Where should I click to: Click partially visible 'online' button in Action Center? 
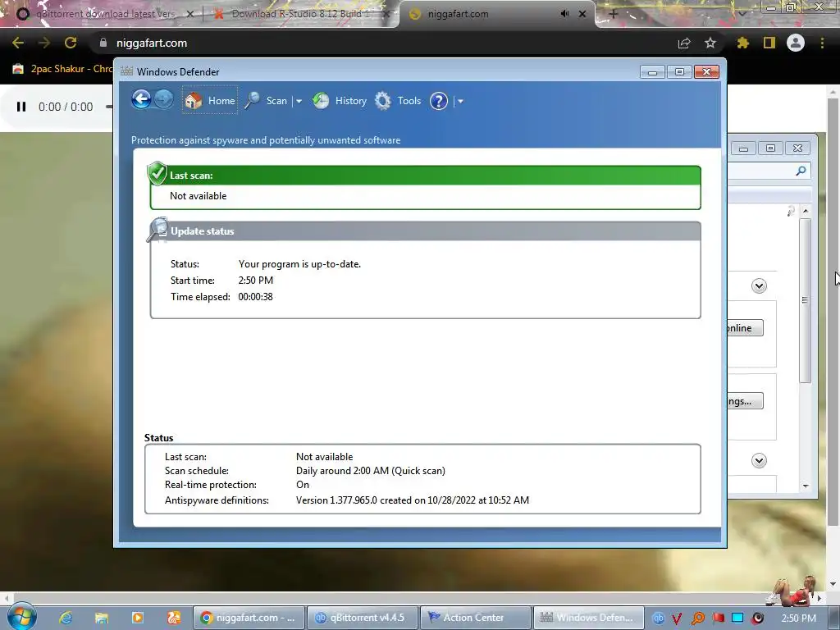click(745, 328)
